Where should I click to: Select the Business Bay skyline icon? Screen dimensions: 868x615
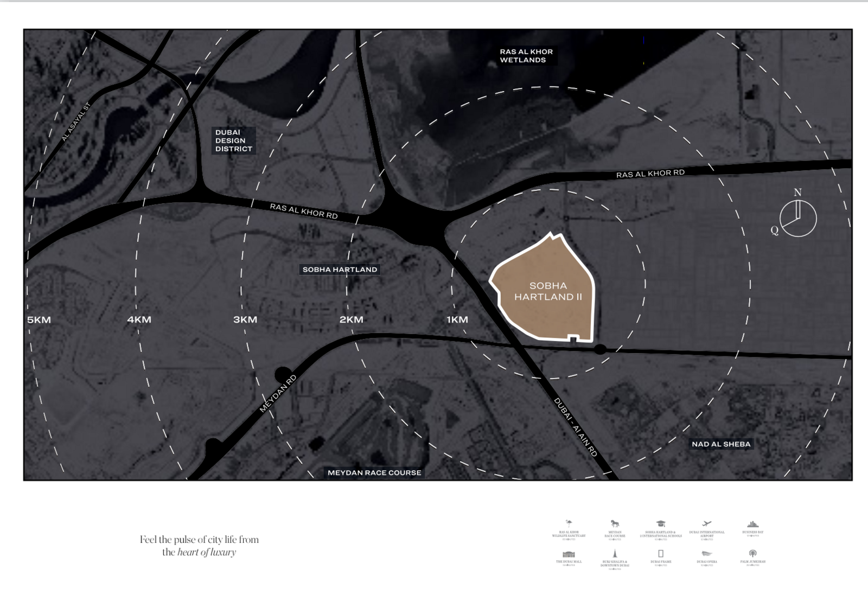tap(752, 524)
